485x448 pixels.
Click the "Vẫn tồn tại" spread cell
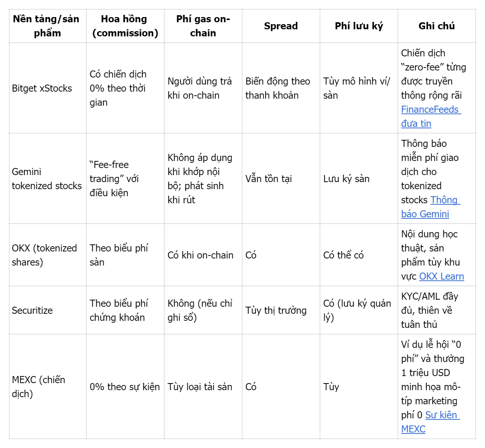pos(268,179)
